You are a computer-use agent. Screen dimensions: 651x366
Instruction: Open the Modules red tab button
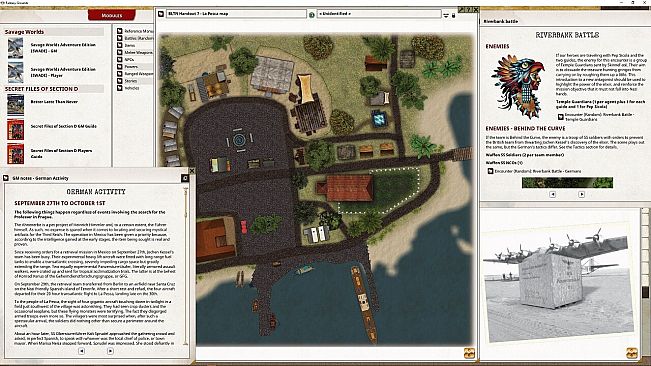point(112,15)
